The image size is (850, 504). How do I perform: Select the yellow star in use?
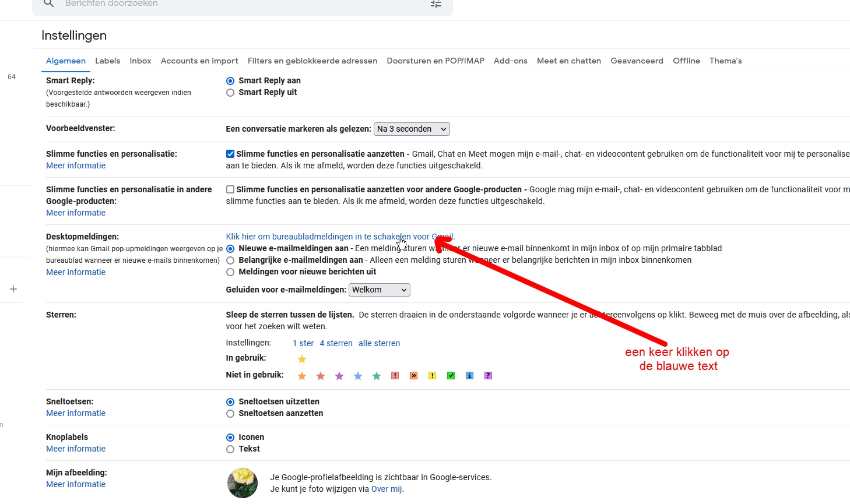pyautogui.click(x=302, y=359)
